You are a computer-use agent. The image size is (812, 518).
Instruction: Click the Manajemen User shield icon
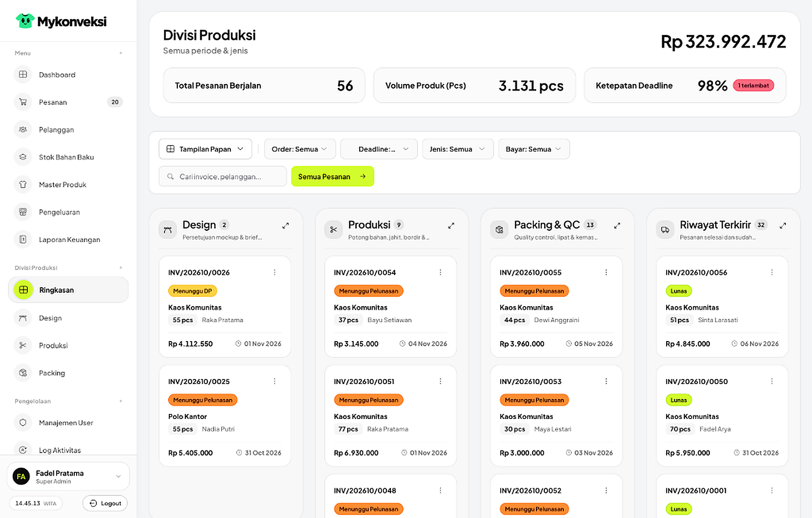point(23,423)
